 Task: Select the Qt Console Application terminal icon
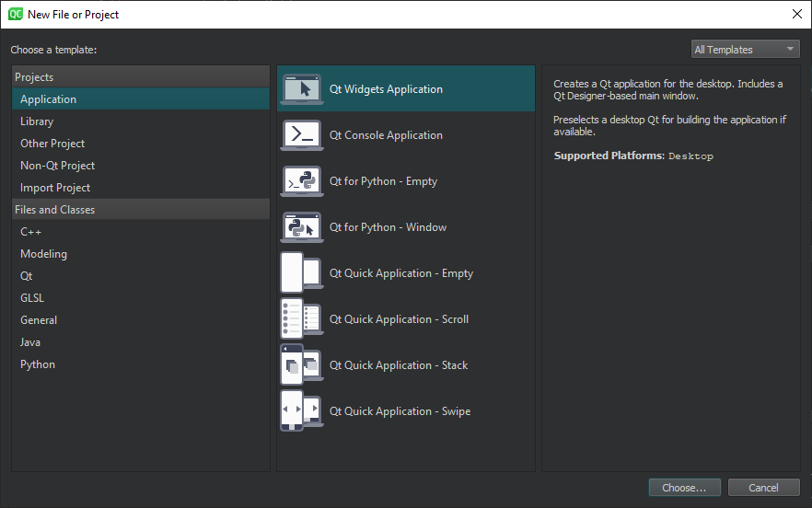tap(302, 135)
